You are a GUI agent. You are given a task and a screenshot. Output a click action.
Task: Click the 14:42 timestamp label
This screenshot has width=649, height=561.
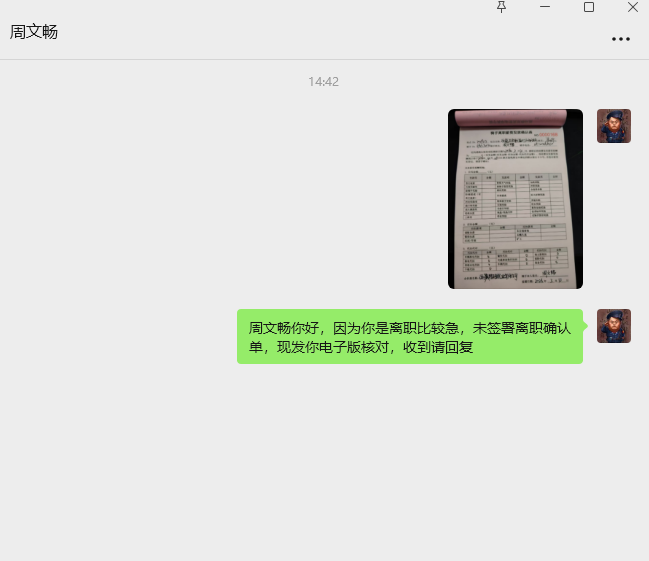tap(323, 82)
